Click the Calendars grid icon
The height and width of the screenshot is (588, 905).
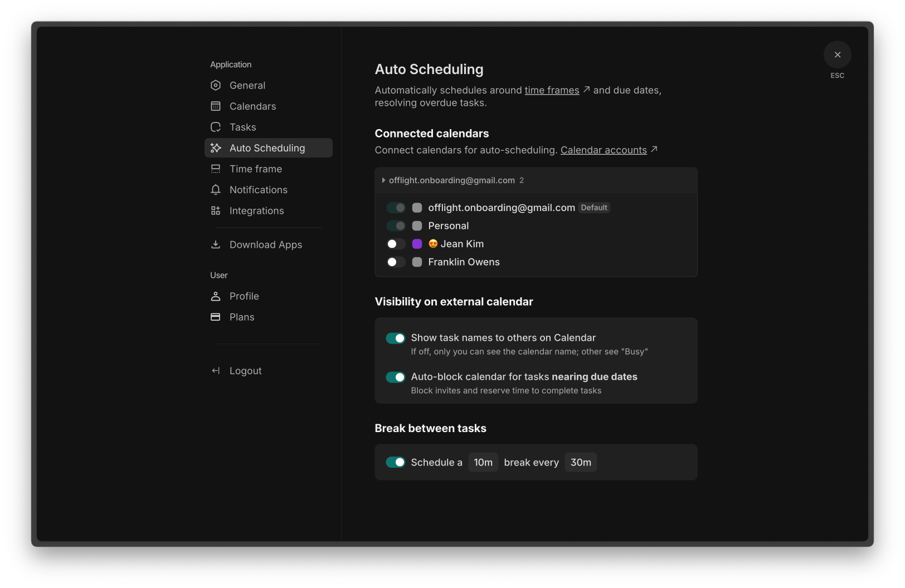pos(216,106)
